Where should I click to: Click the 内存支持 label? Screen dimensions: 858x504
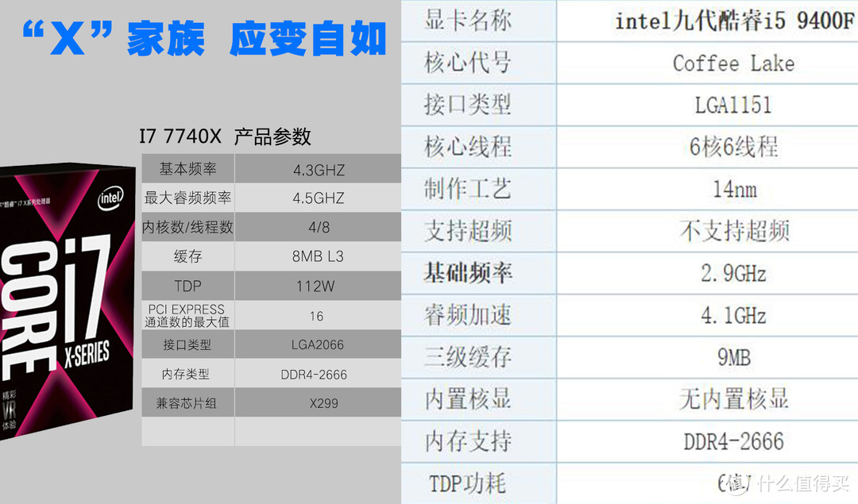[x=468, y=441]
